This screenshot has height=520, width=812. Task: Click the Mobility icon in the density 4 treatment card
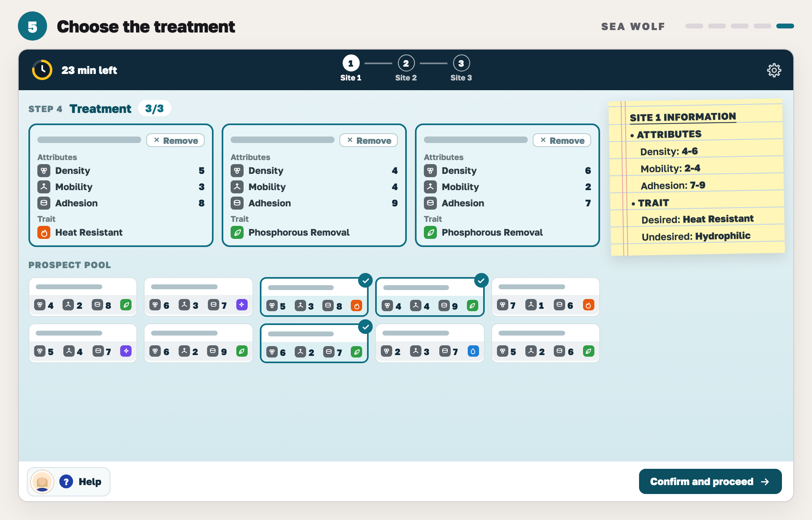pos(237,187)
